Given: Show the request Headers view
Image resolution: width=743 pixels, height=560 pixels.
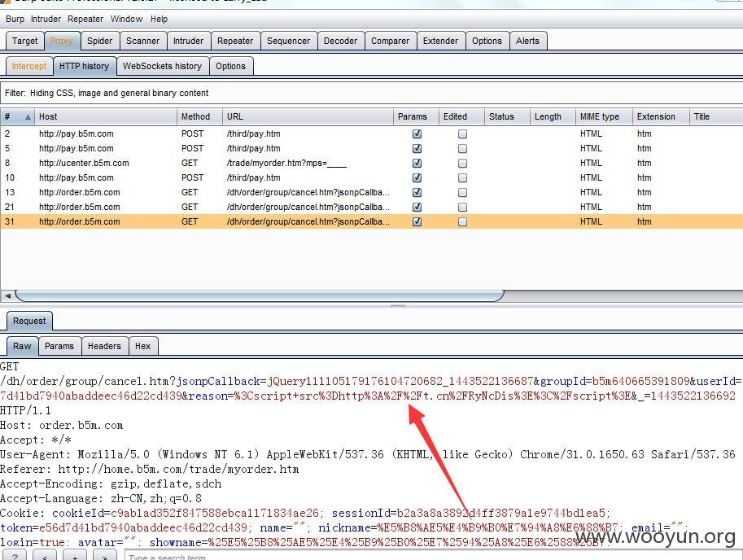Looking at the screenshot, I should (104, 346).
